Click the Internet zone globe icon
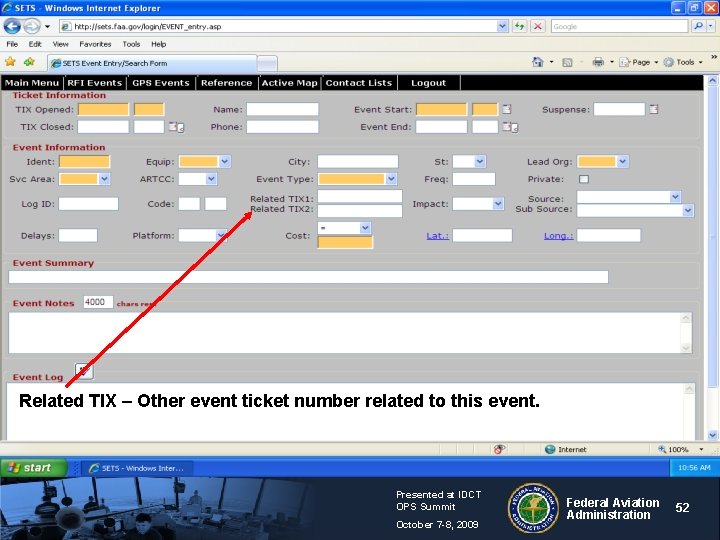This screenshot has height=540, width=720. pos(550,449)
